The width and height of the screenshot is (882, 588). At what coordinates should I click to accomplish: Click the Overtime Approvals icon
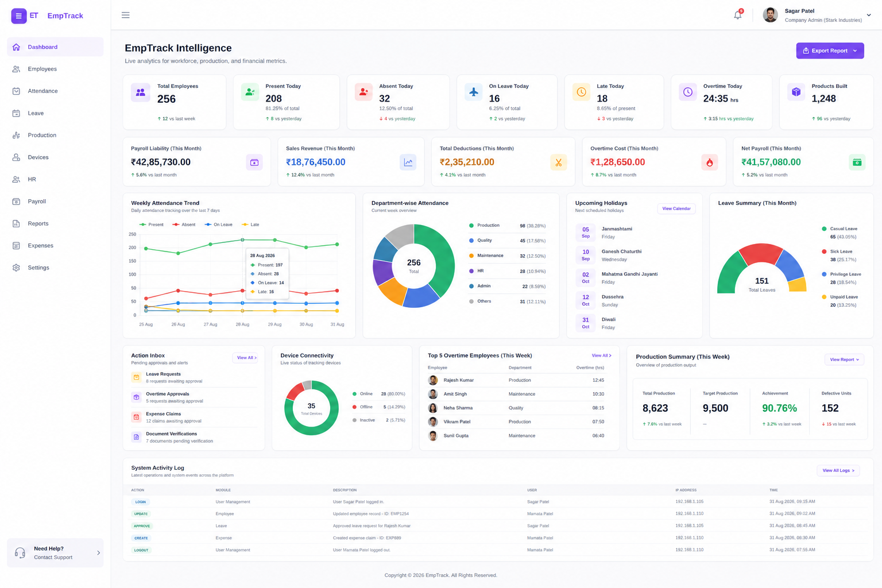pyautogui.click(x=137, y=397)
